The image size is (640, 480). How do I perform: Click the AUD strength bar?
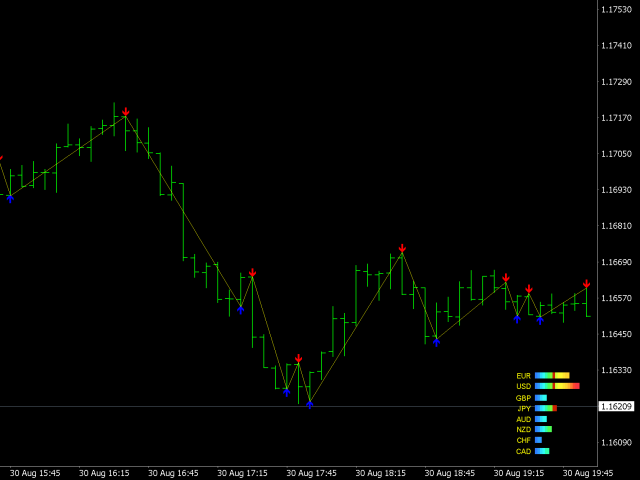coord(541,419)
